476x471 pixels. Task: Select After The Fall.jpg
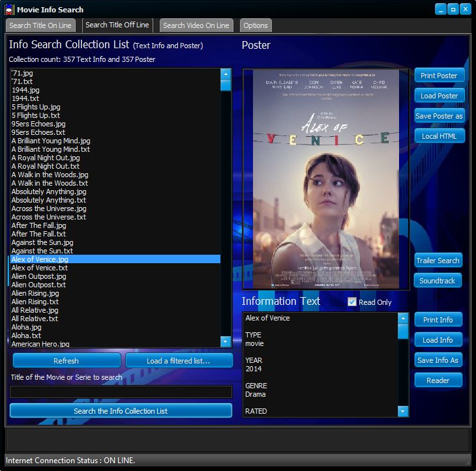coord(115,225)
